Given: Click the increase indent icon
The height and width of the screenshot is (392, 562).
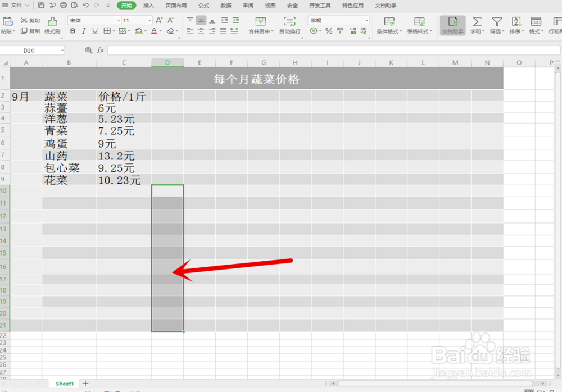Looking at the screenshot, I should pyautogui.click(x=235, y=20).
